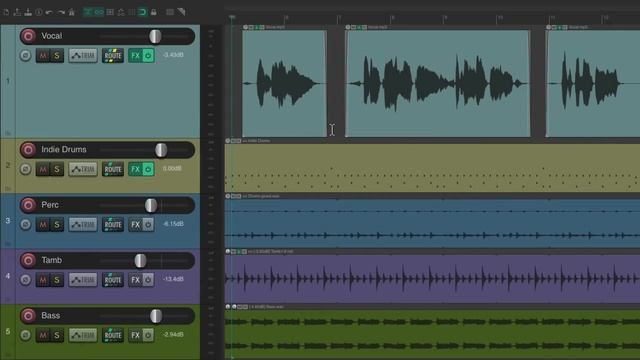Bypass FX on the Indie Drums track
Image resolution: width=640 pixels, height=360 pixels.
pos(148,169)
